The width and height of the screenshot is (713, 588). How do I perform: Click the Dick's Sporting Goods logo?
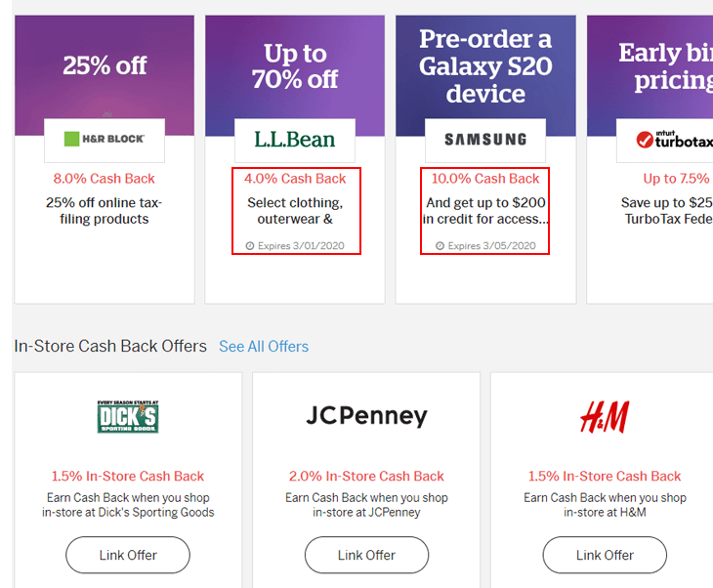(x=128, y=416)
